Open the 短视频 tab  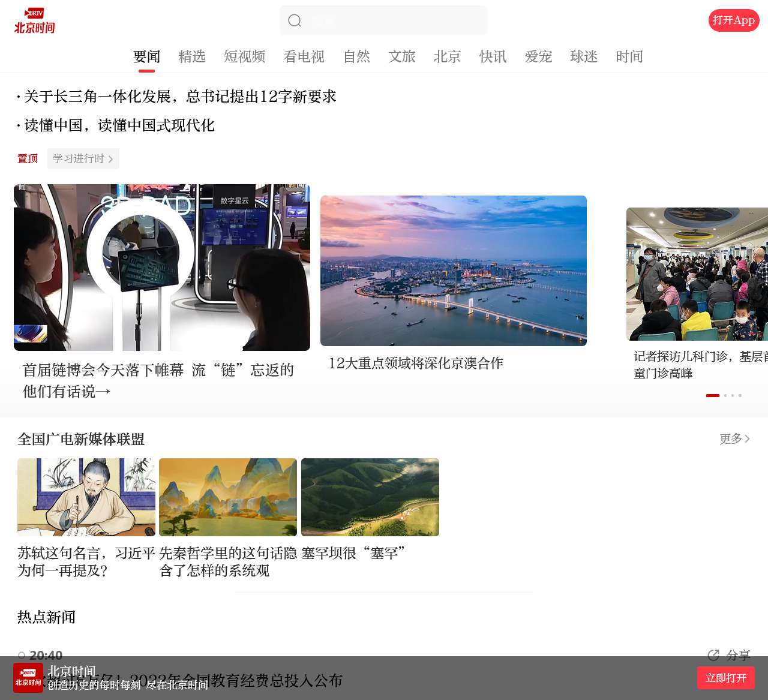[245, 56]
